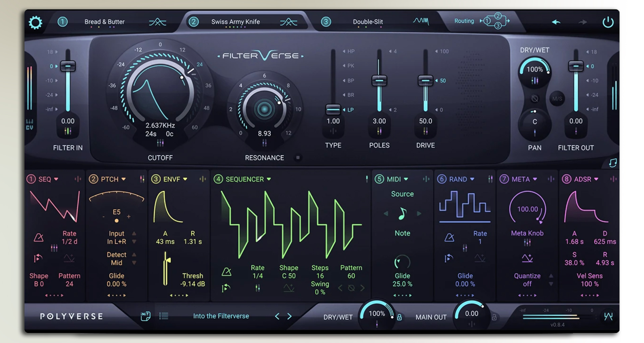The height and width of the screenshot is (343, 644).
Task: Click the redo arrow
Action: coord(583,22)
